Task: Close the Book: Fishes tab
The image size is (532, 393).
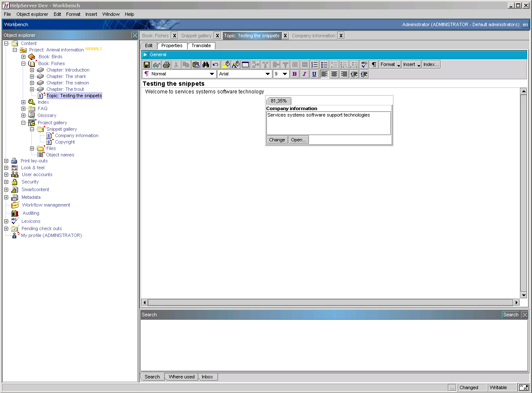Action: click(x=174, y=36)
